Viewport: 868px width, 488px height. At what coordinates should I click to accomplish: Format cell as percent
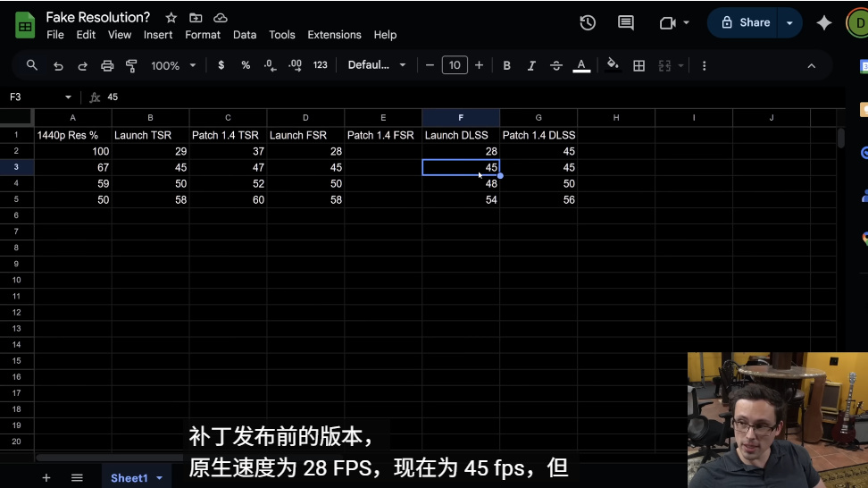tap(246, 65)
